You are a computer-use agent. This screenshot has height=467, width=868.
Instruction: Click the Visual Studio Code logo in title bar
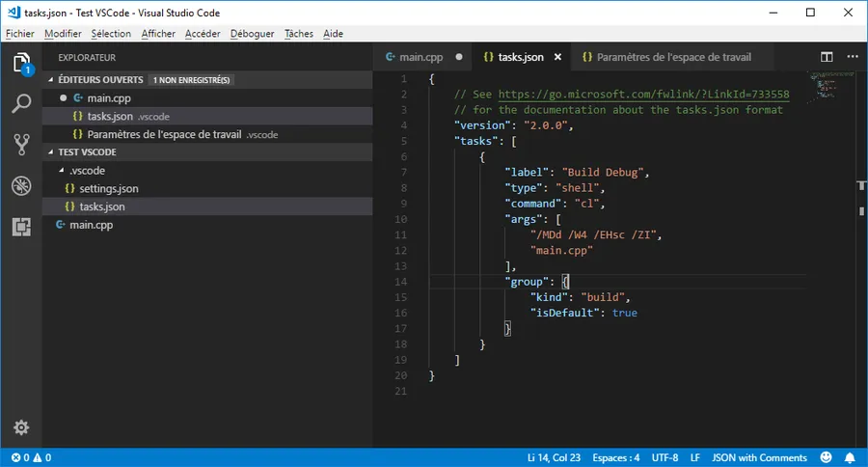point(14,13)
